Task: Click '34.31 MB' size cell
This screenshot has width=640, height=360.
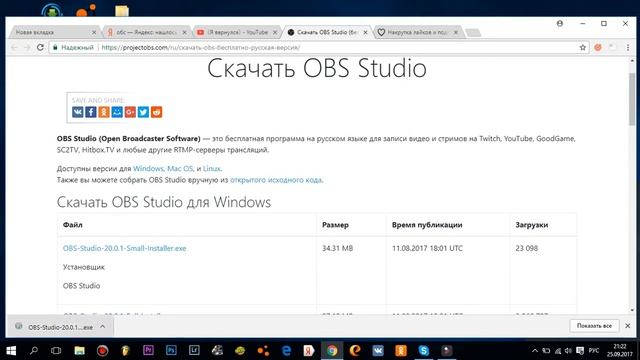Action: (338, 248)
